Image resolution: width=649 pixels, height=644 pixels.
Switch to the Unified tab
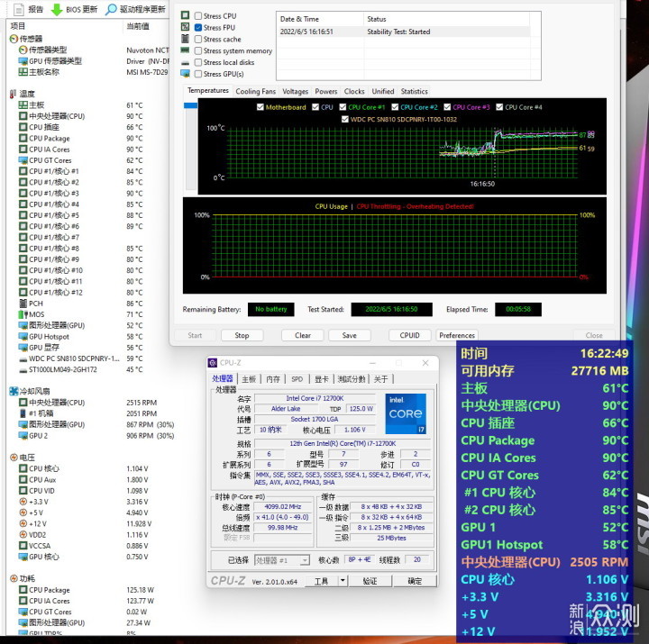[x=383, y=91]
